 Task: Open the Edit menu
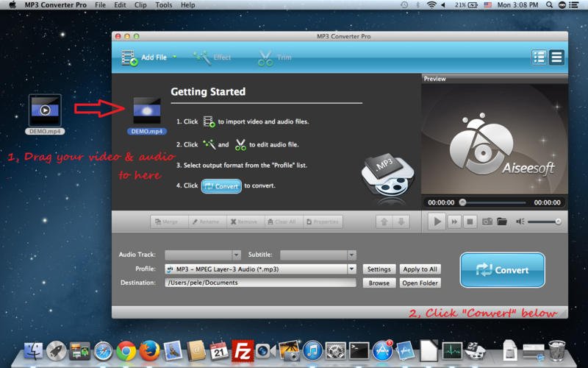pyautogui.click(x=120, y=5)
